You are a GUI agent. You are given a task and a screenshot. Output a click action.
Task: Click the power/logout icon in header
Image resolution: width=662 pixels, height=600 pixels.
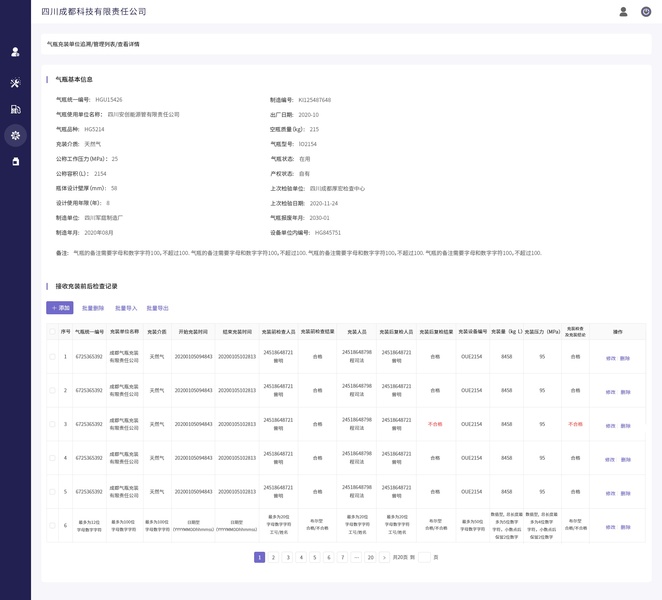646,12
